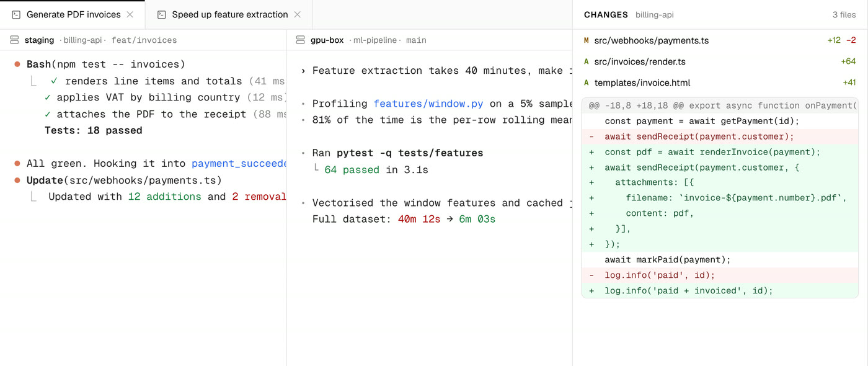
Task: Click the gpu-box host name
Action: 327,40
